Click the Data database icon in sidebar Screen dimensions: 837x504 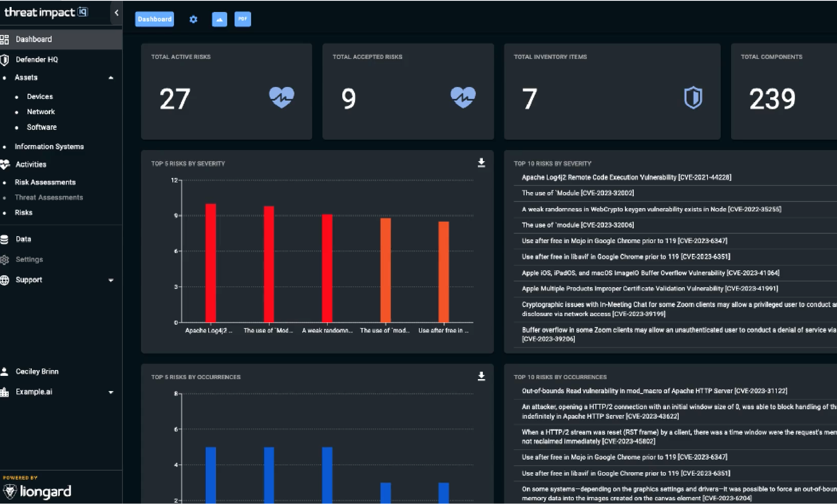pos(5,239)
